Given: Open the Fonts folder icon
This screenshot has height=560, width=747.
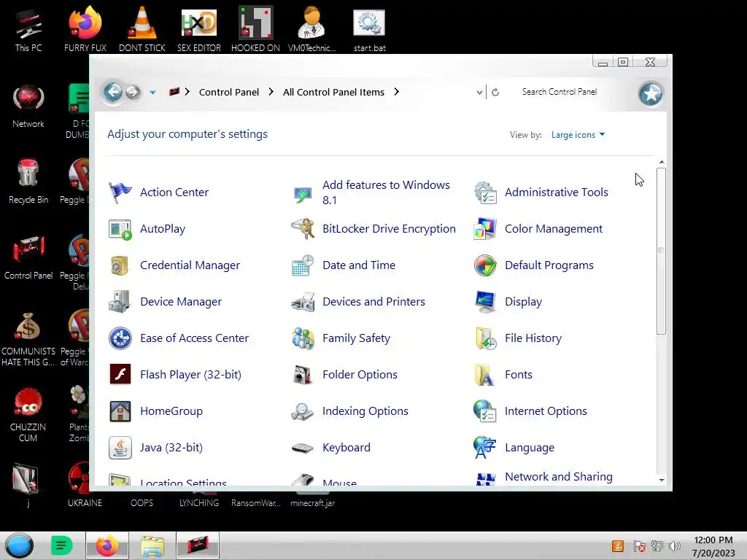Looking at the screenshot, I should 485,374.
